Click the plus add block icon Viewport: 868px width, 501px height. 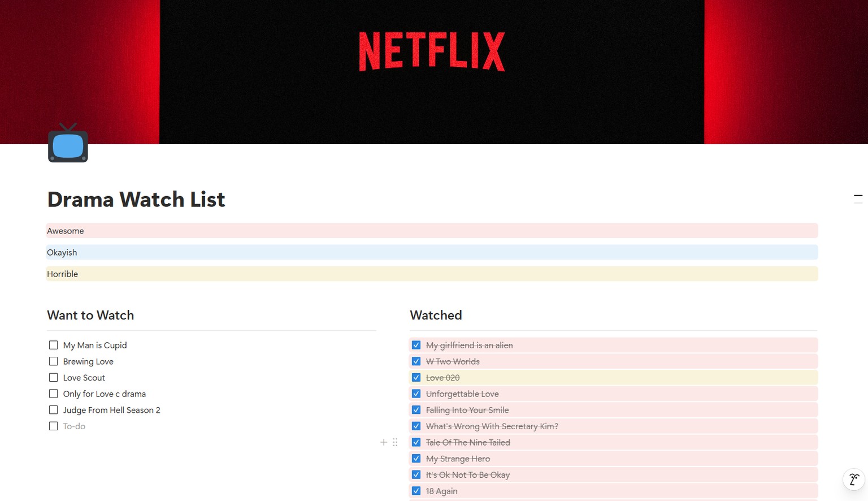(384, 442)
